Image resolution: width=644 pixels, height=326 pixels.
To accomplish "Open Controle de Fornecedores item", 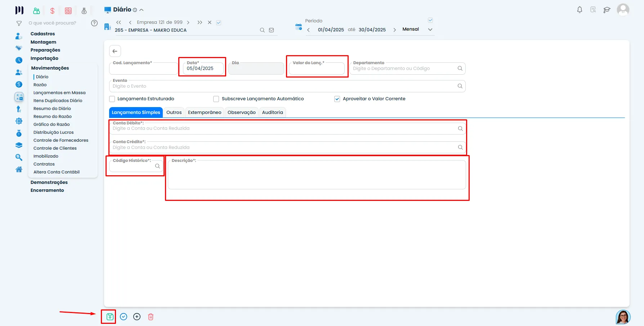I will pos(61,140).
